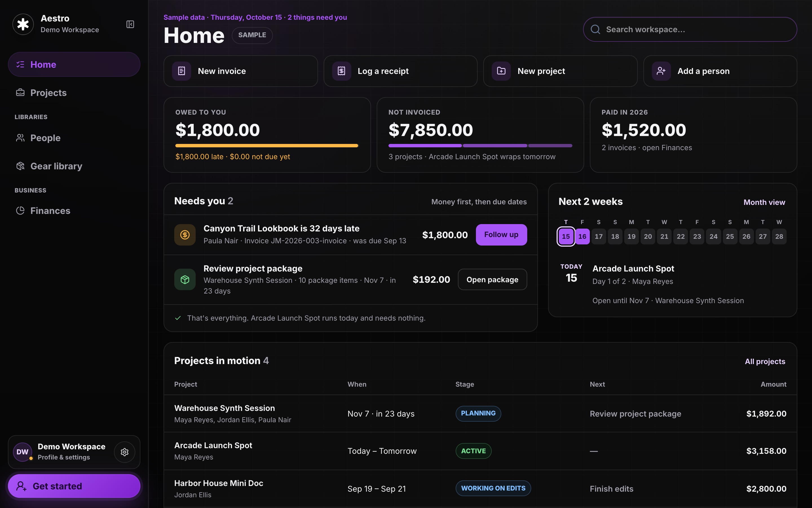The height and width of the screenshot is (508, 812).
Task: Click the Gear library box icon
Action: [21, 166]
